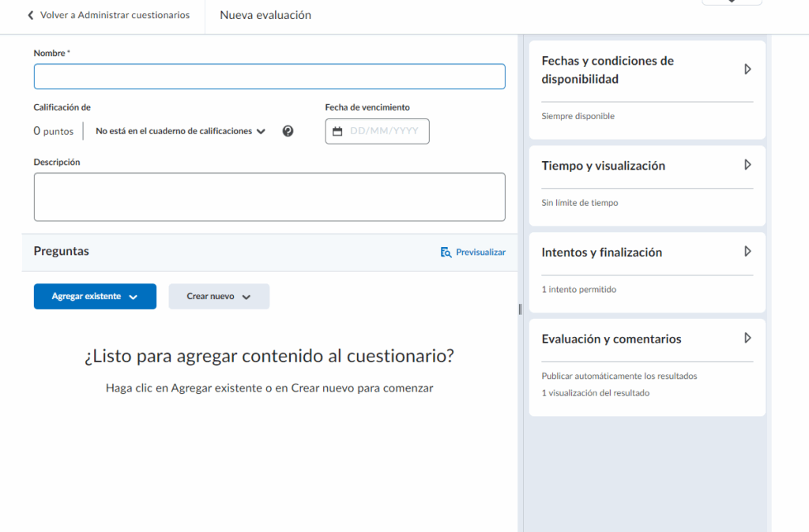The height and width of the screenshot is (532, 809).
Task: Open the gradebook selector No está en el cuaderno
Action: pyautogui.click(x=180, y=131)
